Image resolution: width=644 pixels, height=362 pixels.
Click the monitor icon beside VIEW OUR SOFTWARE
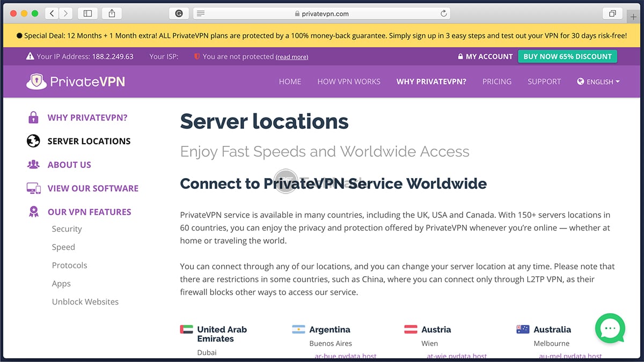coord(33,188)
